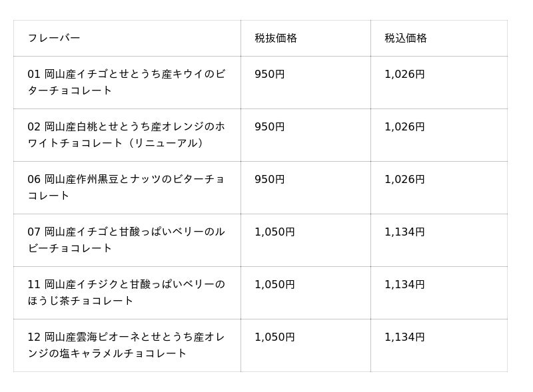533x392 pixels.
Task: Click the 1,026円 tax-included price in row 06
Action: point(404,180)
